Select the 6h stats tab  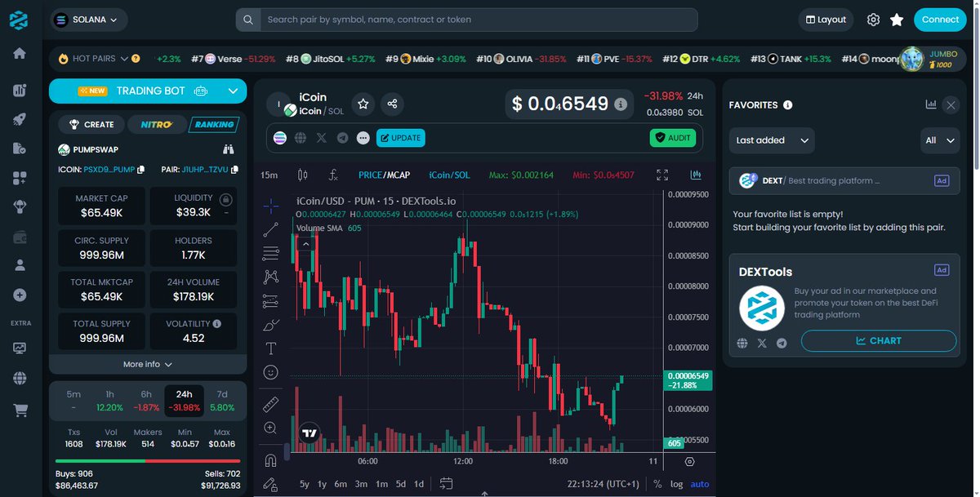coord(146,400)
